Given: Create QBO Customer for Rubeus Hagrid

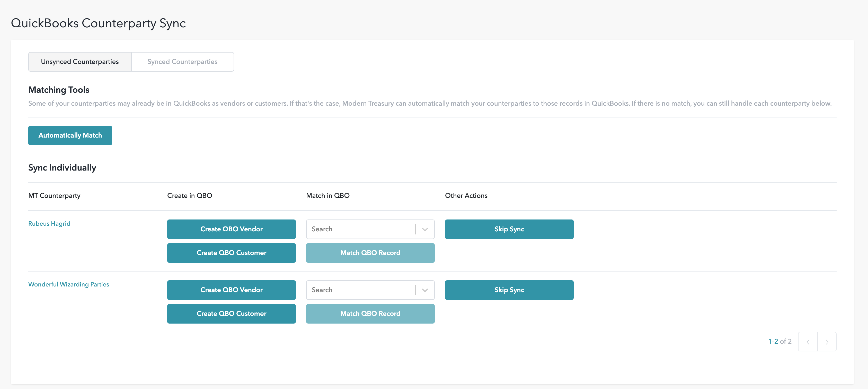Looking at the screenshot, I should [x=231, y=253].
